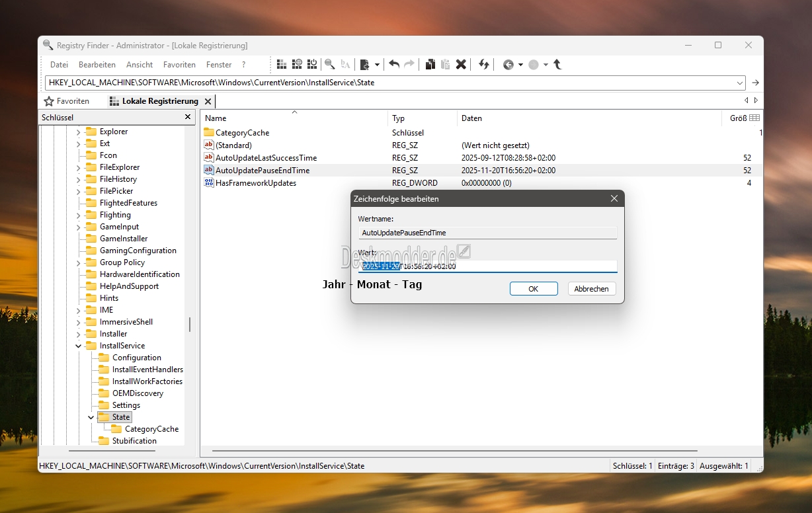Click the tree panel vertical scrollbar thumb
Image resolution: width=812 pixels, height=513 pixels.
click(190, 325)
